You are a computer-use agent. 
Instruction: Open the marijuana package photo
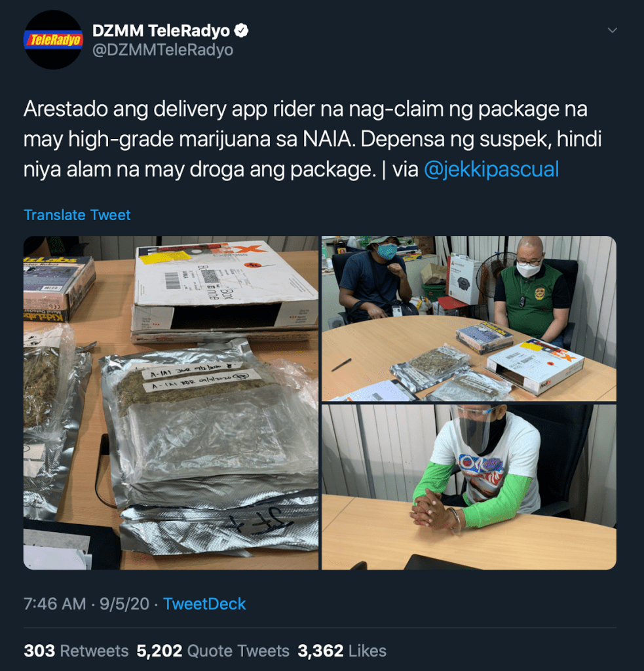pyautogui.click(x=171, y=403)
